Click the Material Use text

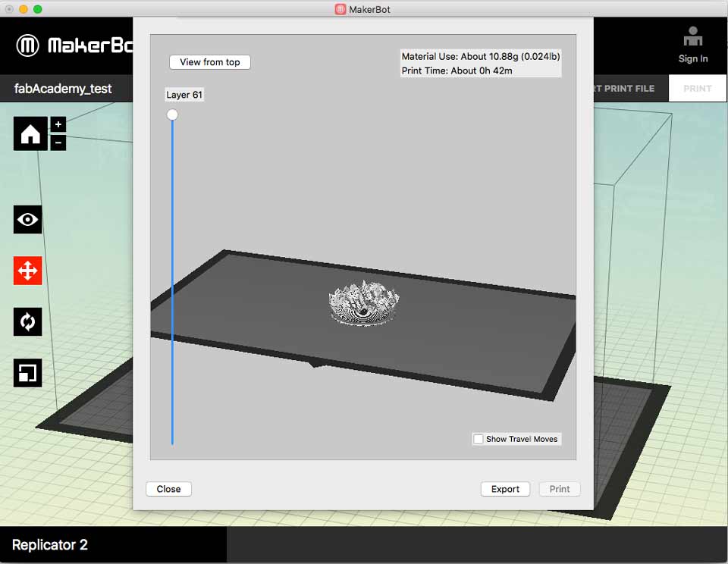(x=481, y=57)
